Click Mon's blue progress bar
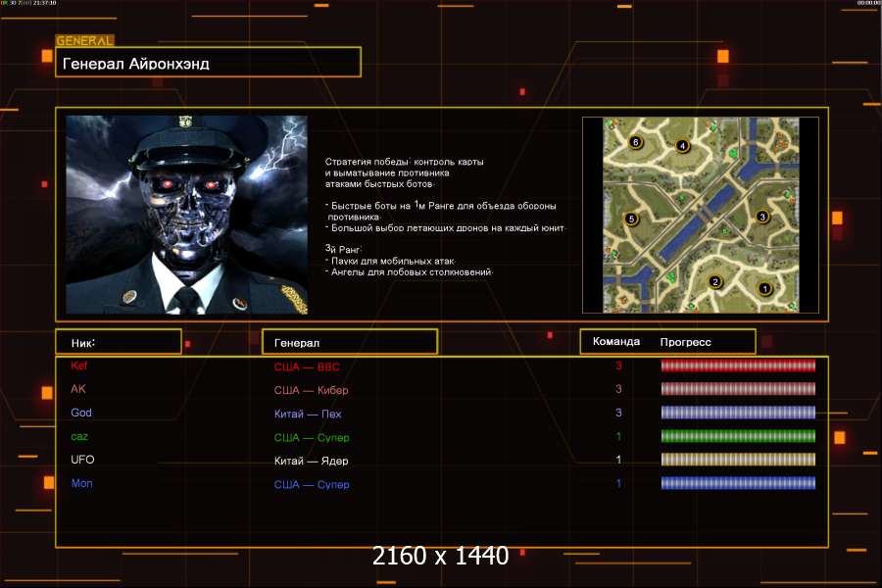 coord(738,483)
